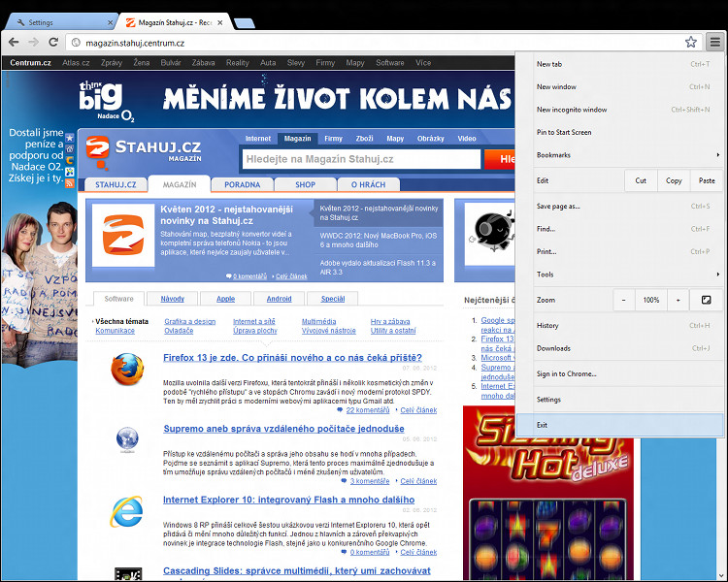This screenshot has height=582, width=728.
Task: Switch to the Speciál category tab
Action: 333,299
